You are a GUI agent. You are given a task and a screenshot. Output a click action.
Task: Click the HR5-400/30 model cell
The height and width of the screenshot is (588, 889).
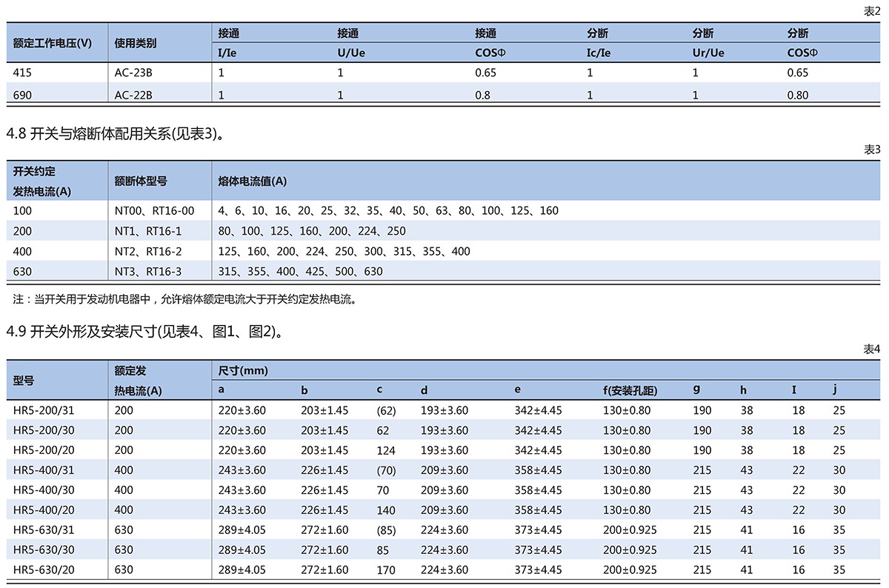44,490
